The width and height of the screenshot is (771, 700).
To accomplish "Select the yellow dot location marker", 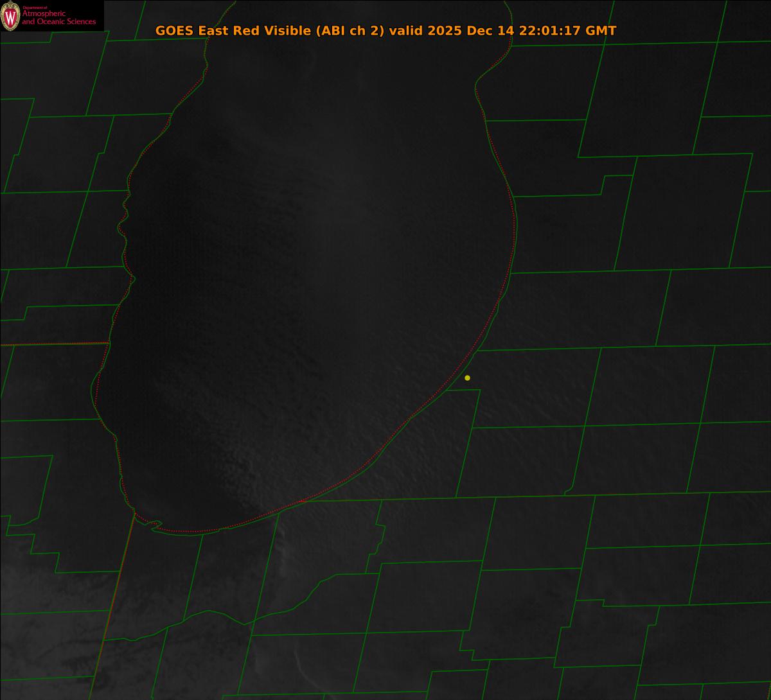I will tap(467, 378).
